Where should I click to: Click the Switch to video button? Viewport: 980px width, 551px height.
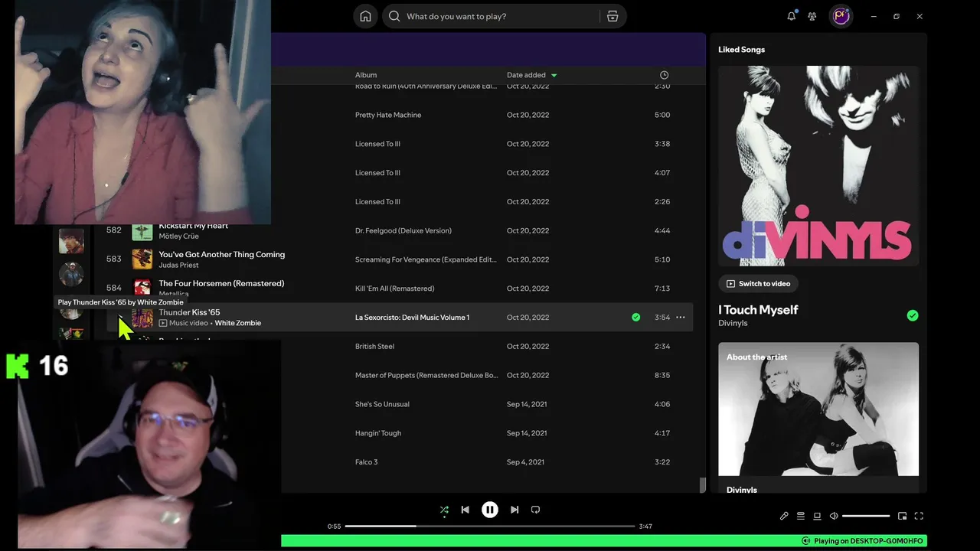758,284
